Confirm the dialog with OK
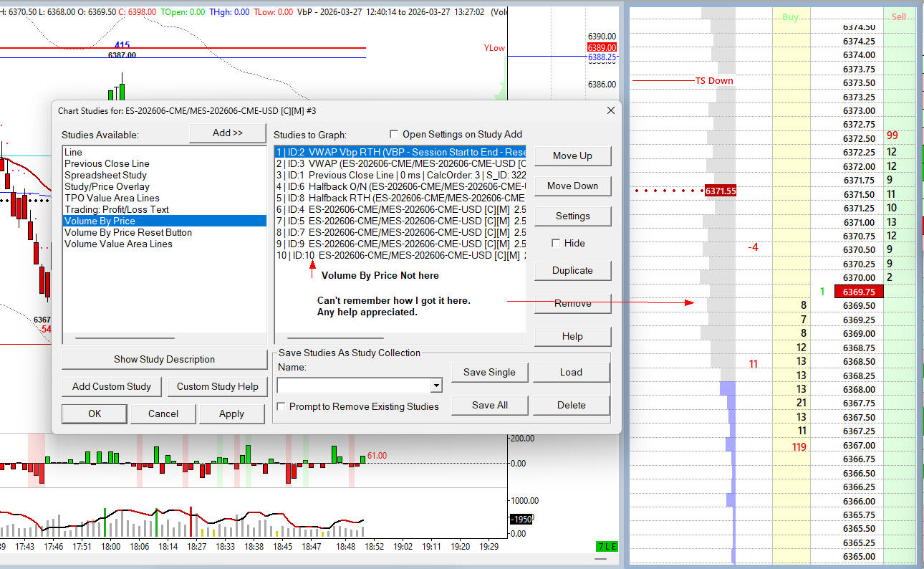 coord(95,413)
